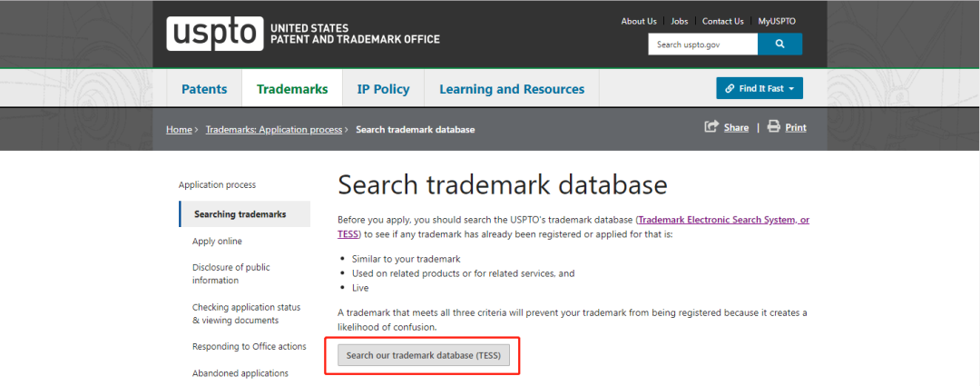
Task: Select the Trademarks navigation tab
Action: click(291, 89)
